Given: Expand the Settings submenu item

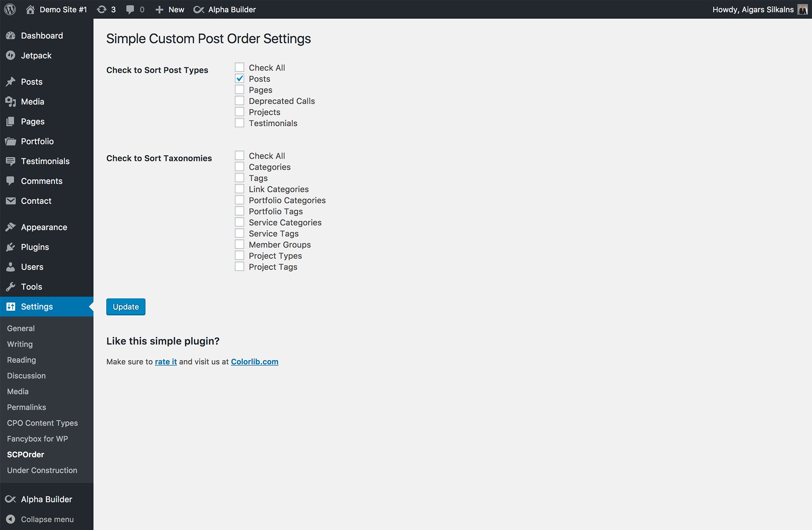Looking at the screenshot, I should point(37,306).
